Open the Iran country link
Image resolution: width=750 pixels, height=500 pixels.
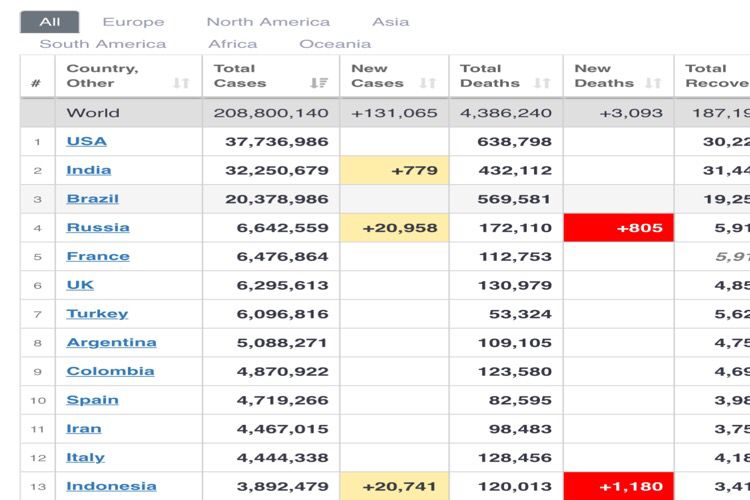point(84,429)
